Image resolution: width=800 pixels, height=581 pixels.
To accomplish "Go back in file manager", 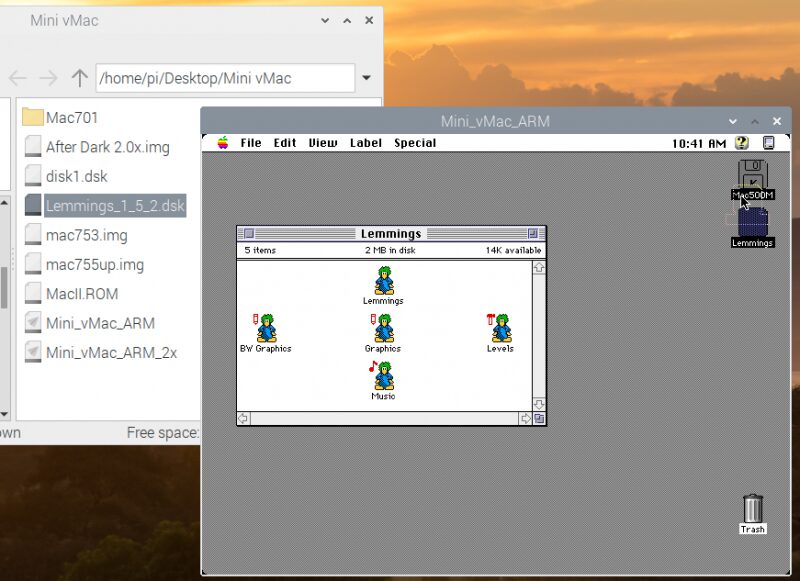I will tap(17, 78).
